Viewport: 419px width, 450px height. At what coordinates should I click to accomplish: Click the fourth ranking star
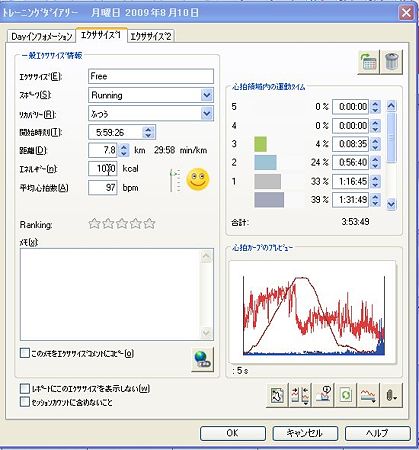tap(136, 223)
